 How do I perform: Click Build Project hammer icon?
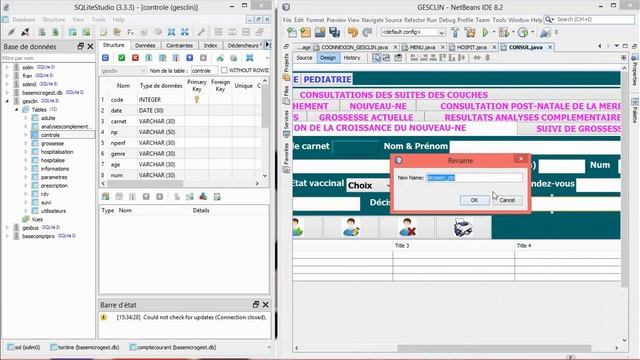point(455,32)
